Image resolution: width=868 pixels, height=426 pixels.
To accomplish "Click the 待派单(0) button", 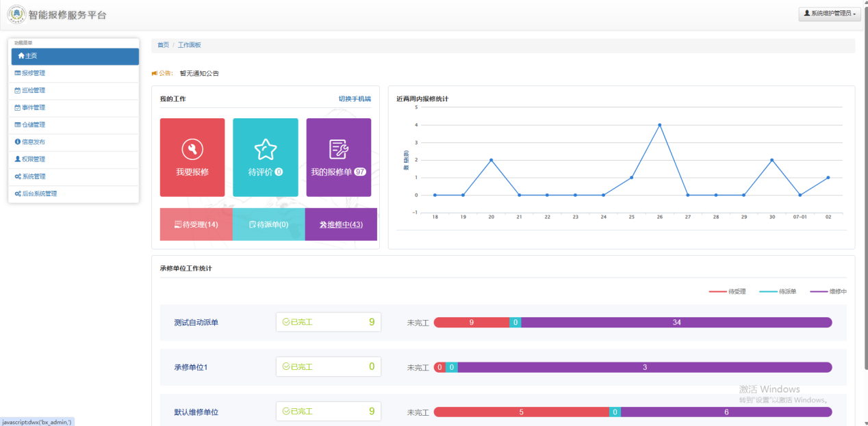I will [269, 224].
